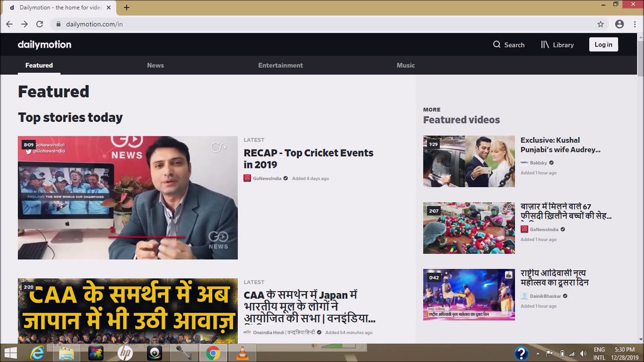Open VLC media player from the taskbar
Screen dimensions: 644x362
pyautogui.click(x=242, y=353)
